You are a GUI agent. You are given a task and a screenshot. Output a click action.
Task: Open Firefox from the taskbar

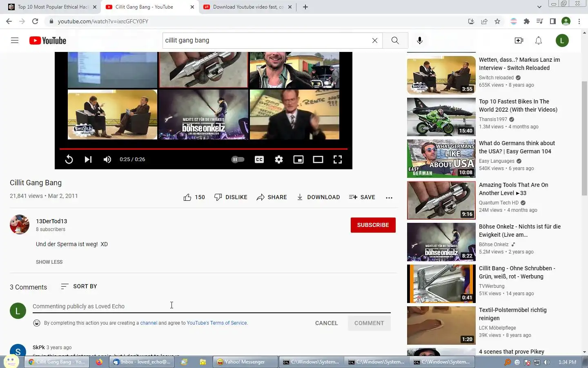99,362
